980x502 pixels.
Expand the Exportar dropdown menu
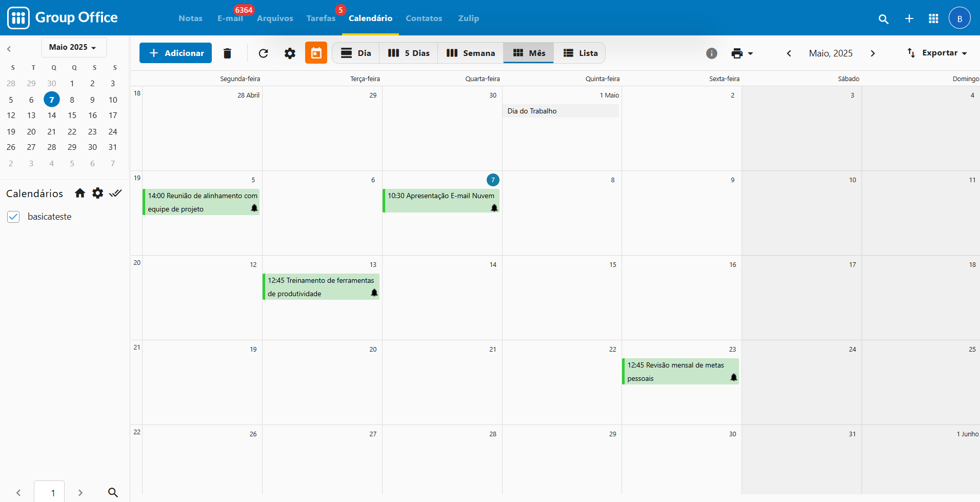937,53
